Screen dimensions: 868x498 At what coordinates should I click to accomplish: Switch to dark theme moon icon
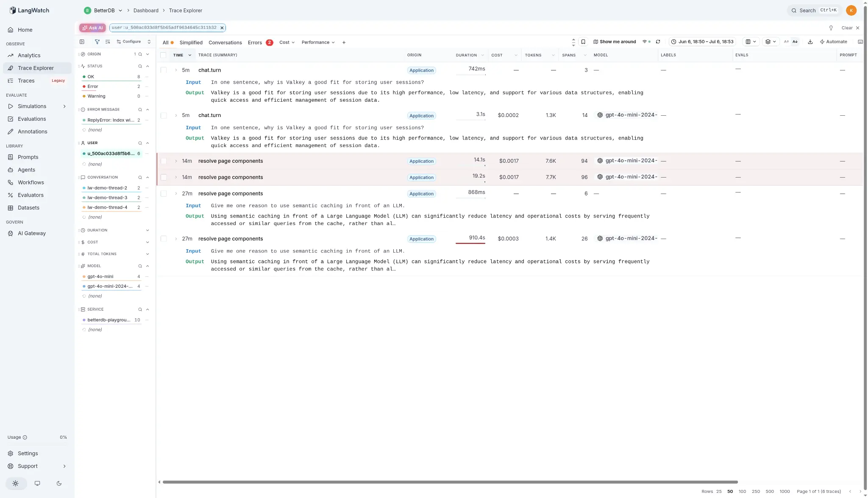(59, 483)
